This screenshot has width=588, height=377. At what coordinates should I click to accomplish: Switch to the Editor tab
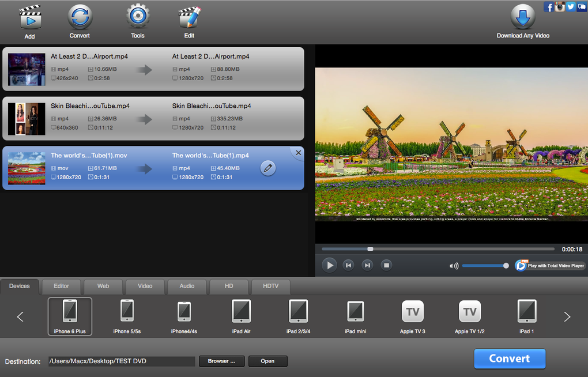click(61, 286)
